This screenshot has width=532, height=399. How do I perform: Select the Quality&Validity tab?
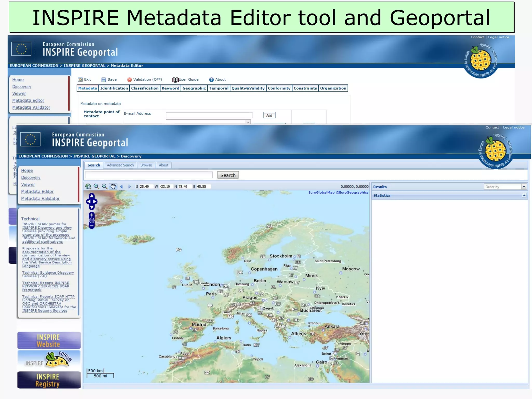[248, 88]
